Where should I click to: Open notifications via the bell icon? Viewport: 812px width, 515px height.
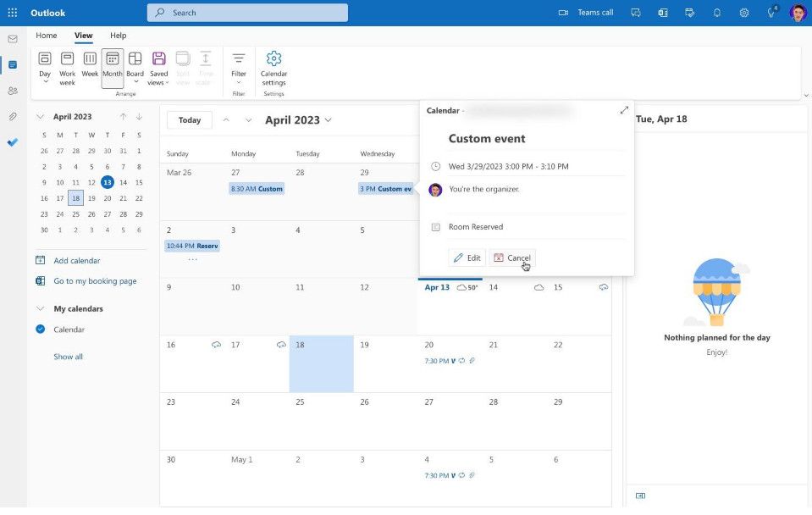[715, 12]
